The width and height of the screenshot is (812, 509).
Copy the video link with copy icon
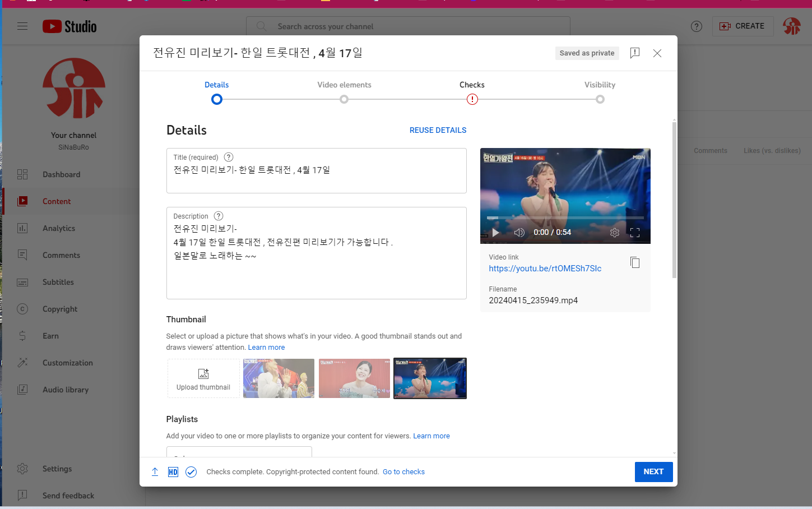[634, 262]
